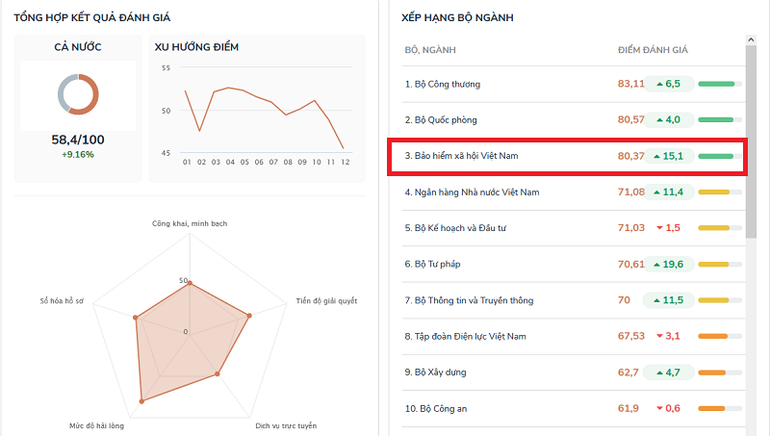Click the Bộ, ngành column header
Screen dimensions: 770x436
[x=431, y=50]
